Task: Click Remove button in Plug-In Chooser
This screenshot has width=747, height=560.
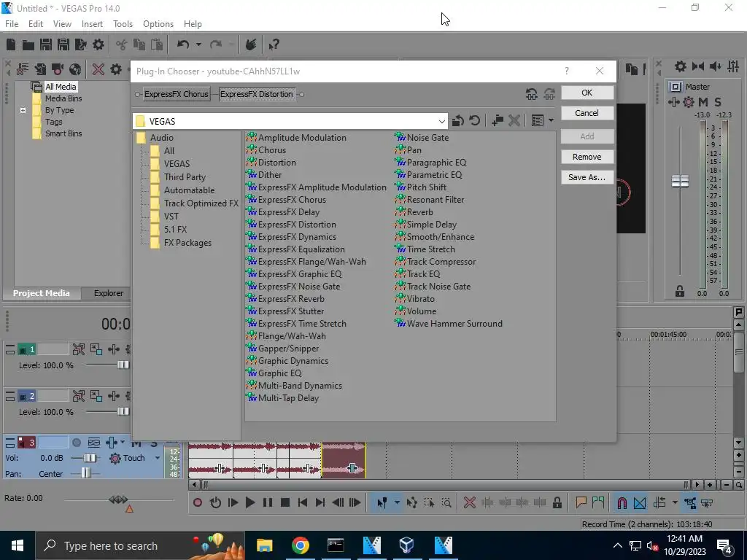Action: [587, 157]
